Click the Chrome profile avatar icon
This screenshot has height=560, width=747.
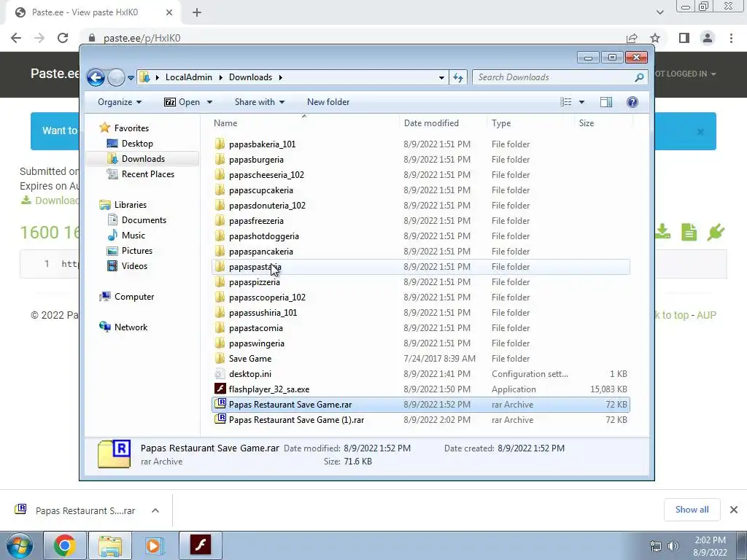(x=708, y=38)
